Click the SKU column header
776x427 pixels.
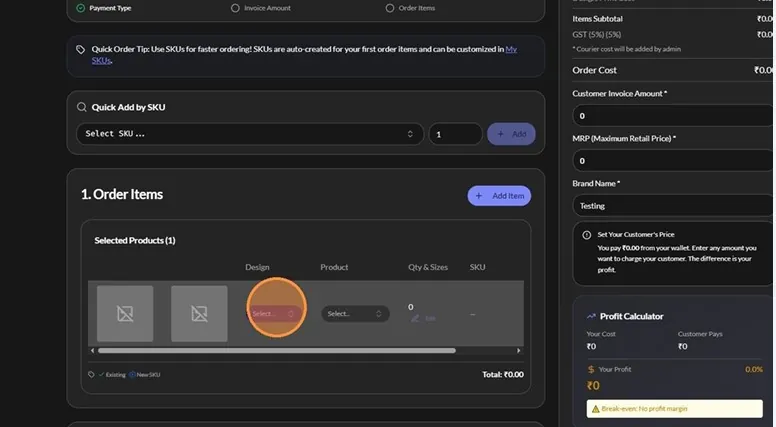(x=477, y=267)
